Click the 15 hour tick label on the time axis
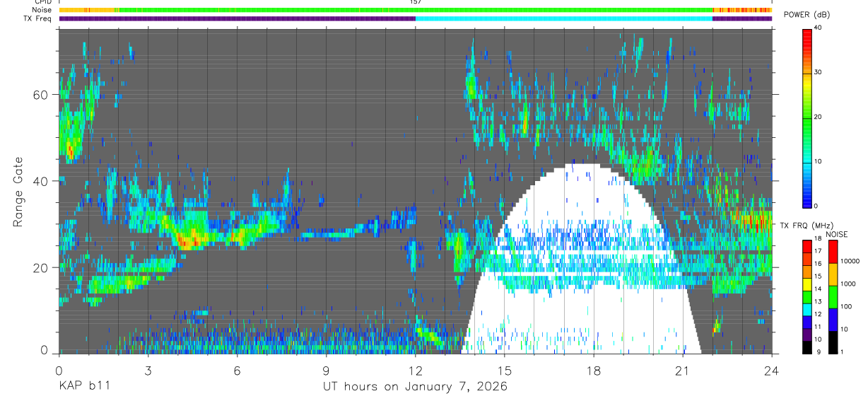Viewport: 868px width, 401px height. (505, 370)
